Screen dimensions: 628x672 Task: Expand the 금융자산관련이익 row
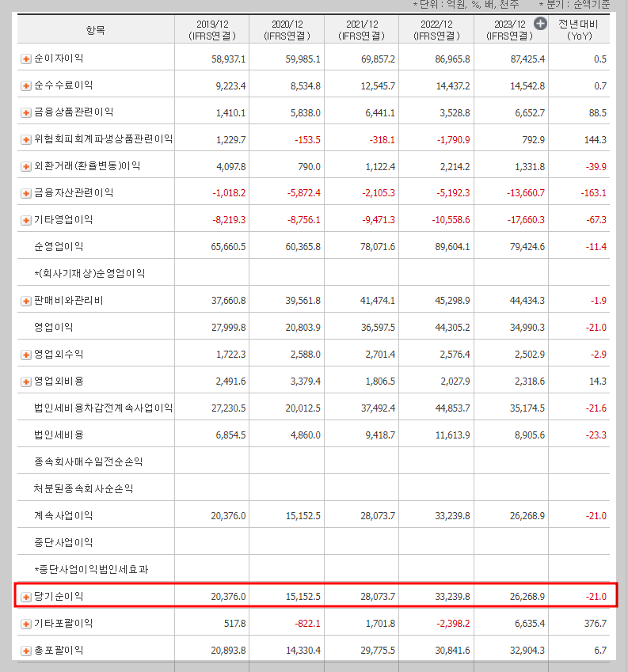click(25, 193)
